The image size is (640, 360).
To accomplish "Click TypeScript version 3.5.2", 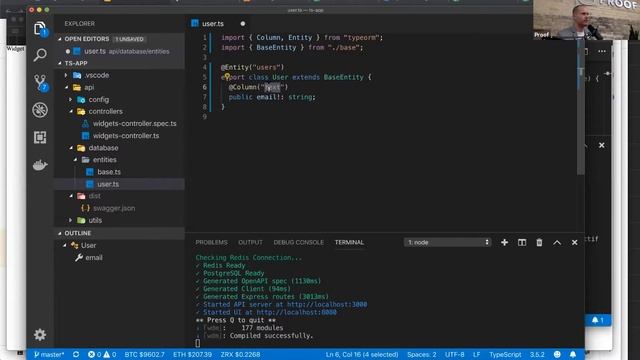I will click(537, 354).
